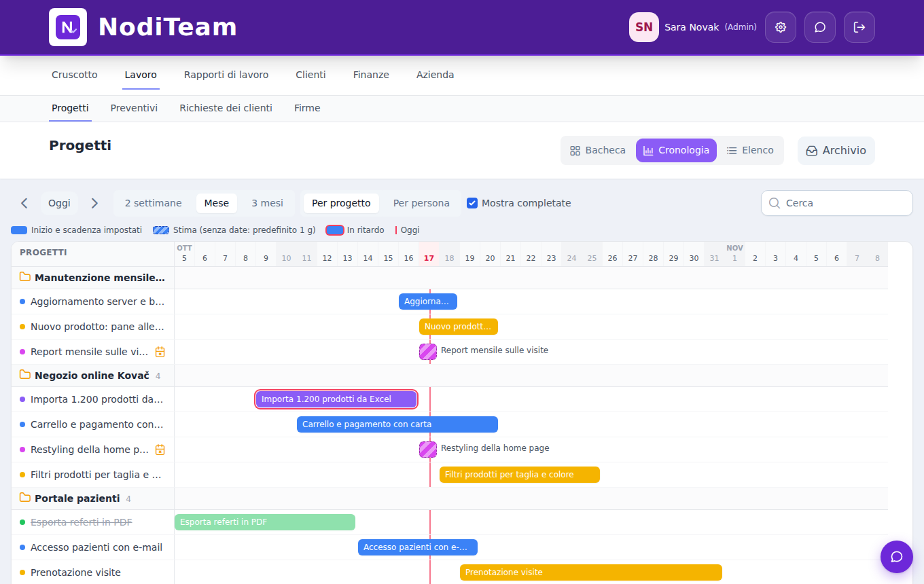This screenshot has width=924, height=584.
Task: Select the 3 mesi range
Action: [268, 203]
